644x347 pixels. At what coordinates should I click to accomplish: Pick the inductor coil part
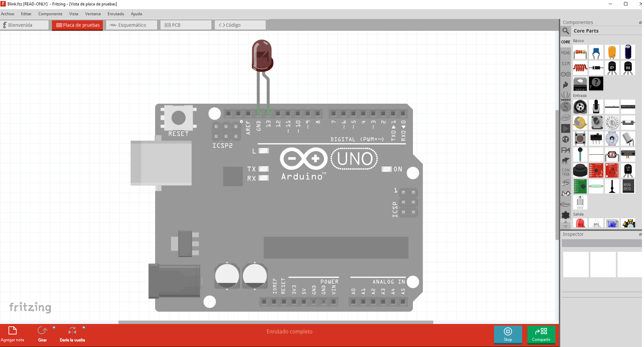(580, 68)
